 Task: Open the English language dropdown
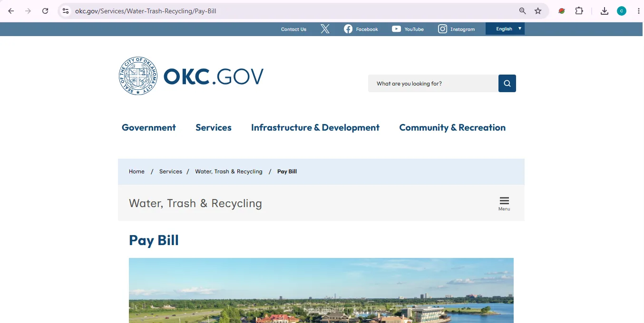[505, 28]
